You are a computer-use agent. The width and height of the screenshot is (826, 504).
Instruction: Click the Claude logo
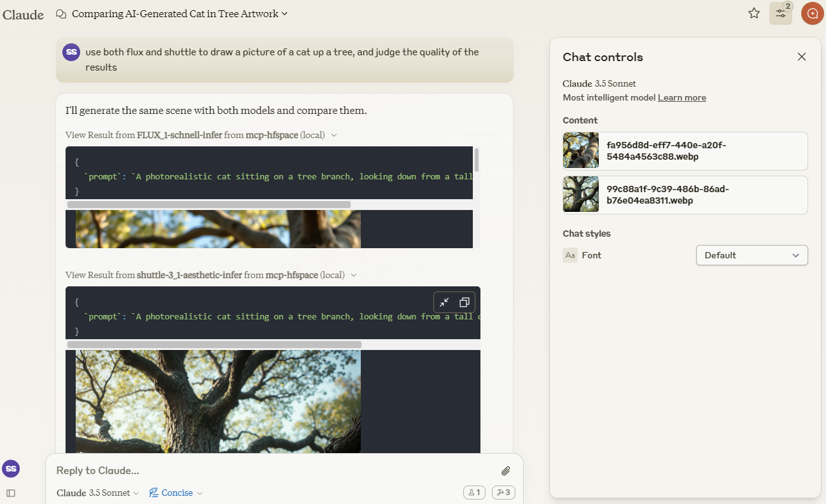point(23,14)
